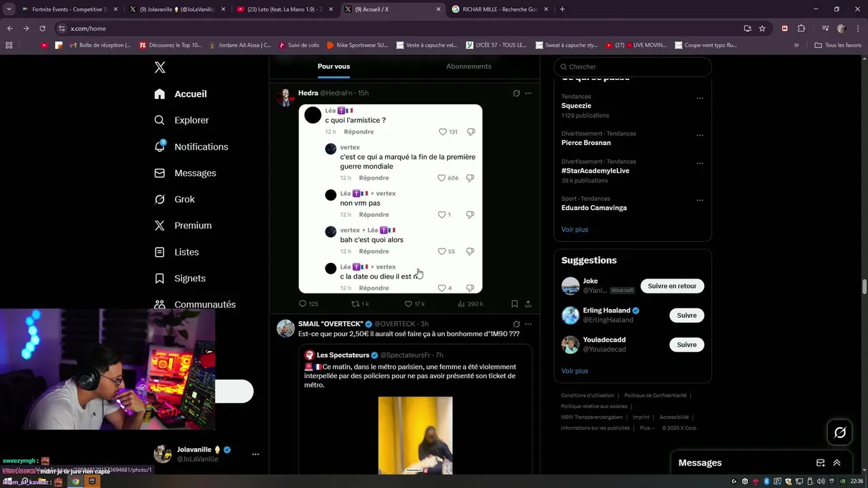
Task: Follow Erling Haaland
Action: click(x=687, y=315)
